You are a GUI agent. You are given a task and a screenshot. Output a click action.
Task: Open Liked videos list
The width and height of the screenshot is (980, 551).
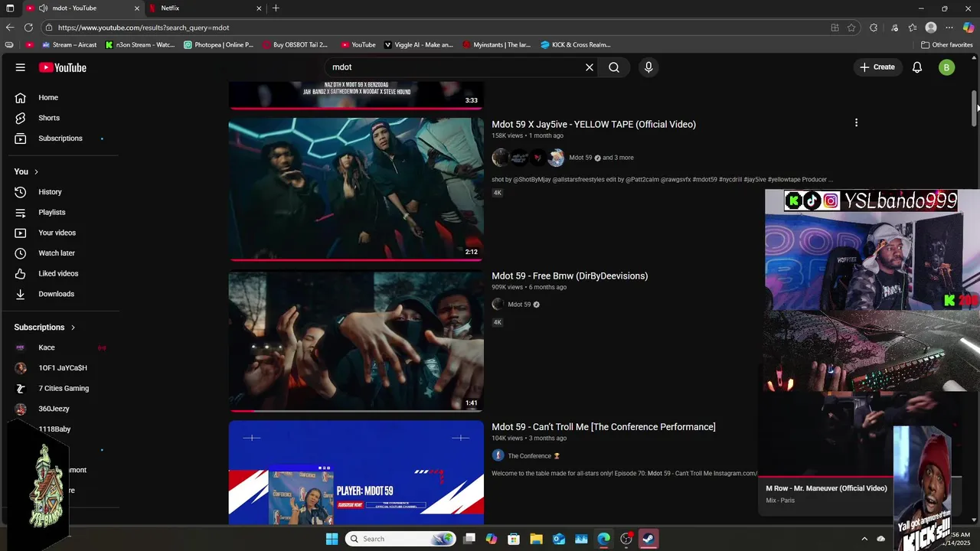click(x=60, y=273)
